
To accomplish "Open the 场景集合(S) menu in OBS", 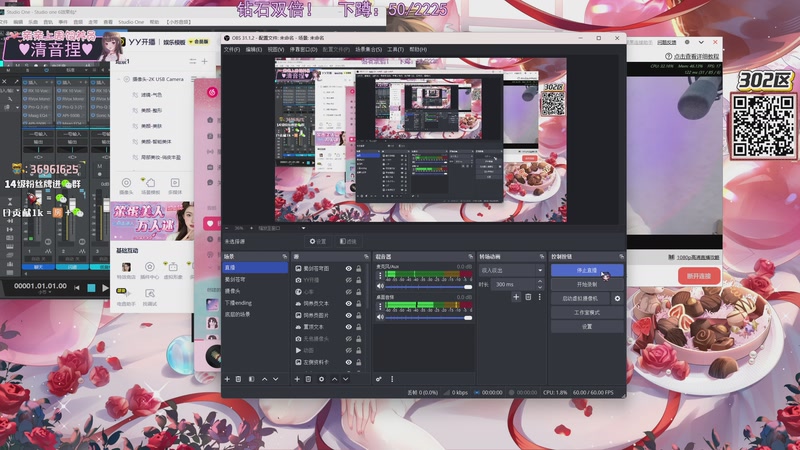I will [x=368, y=49].
